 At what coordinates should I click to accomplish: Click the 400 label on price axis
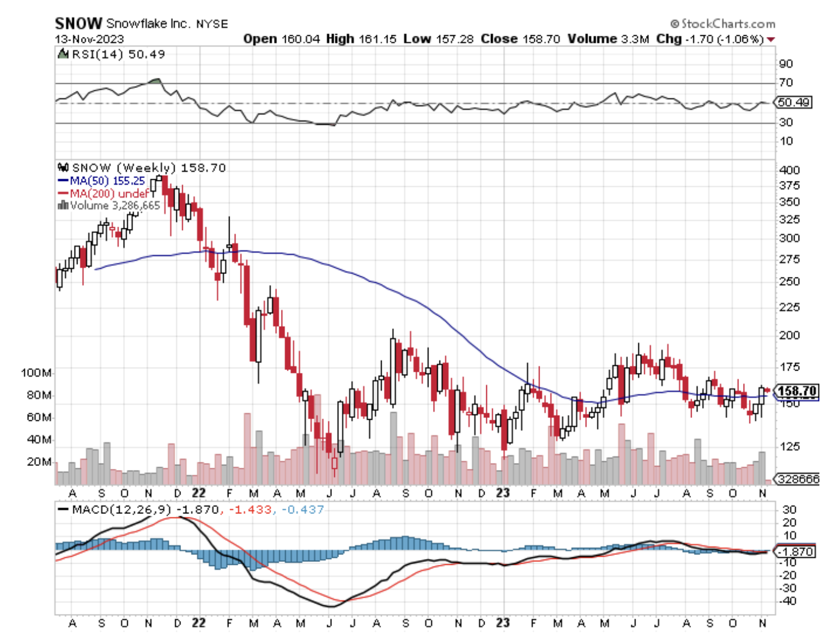tap(789, 170)
